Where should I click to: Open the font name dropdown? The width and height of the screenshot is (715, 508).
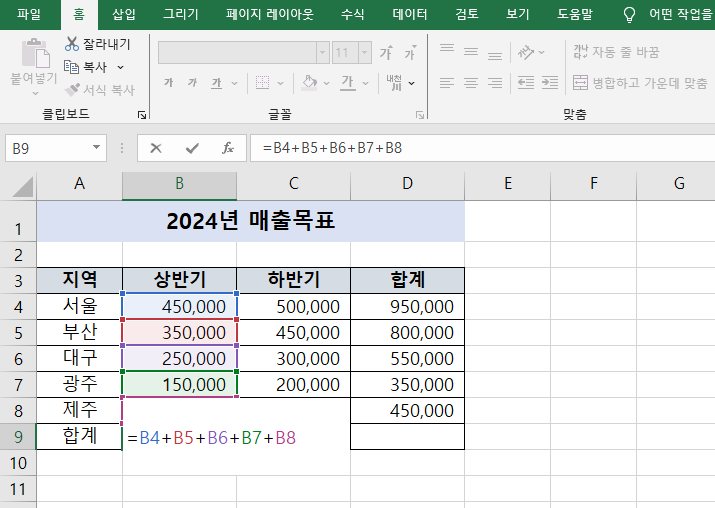pos(323,53)
